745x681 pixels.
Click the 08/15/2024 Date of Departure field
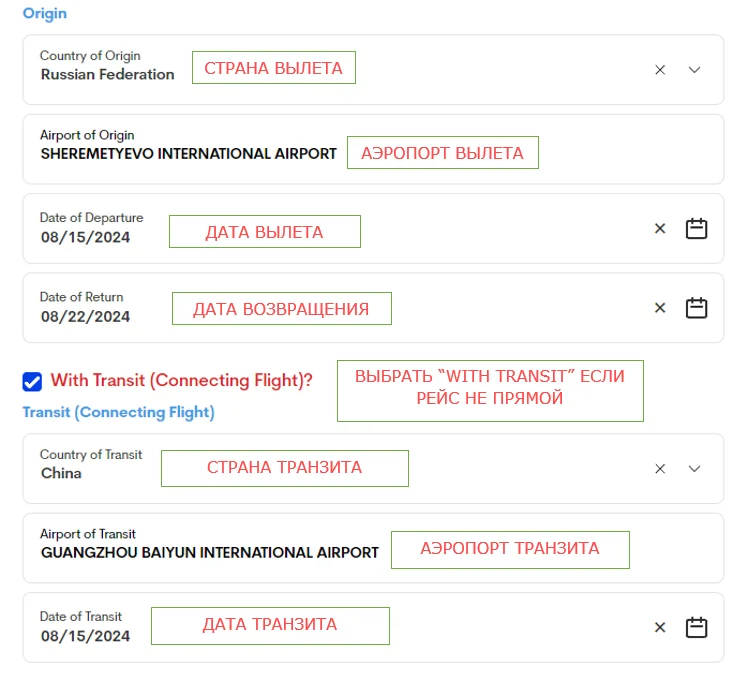tap(85, 237)
